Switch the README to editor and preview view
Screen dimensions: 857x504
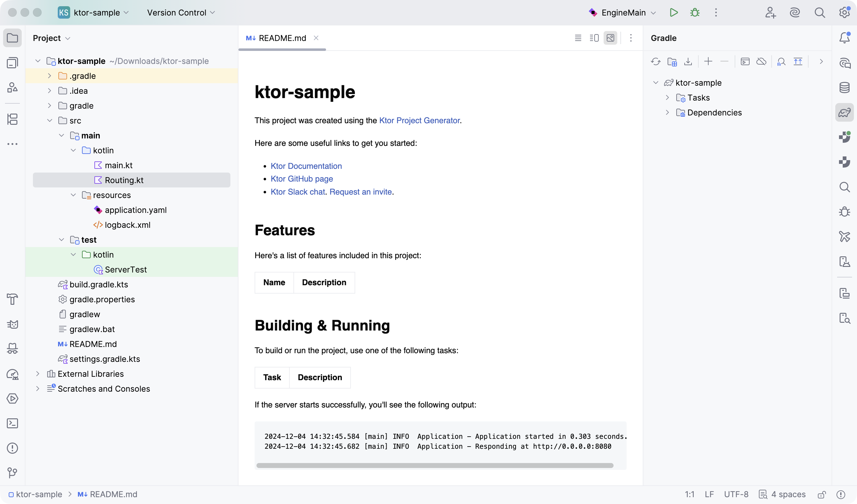pos(594,38)
